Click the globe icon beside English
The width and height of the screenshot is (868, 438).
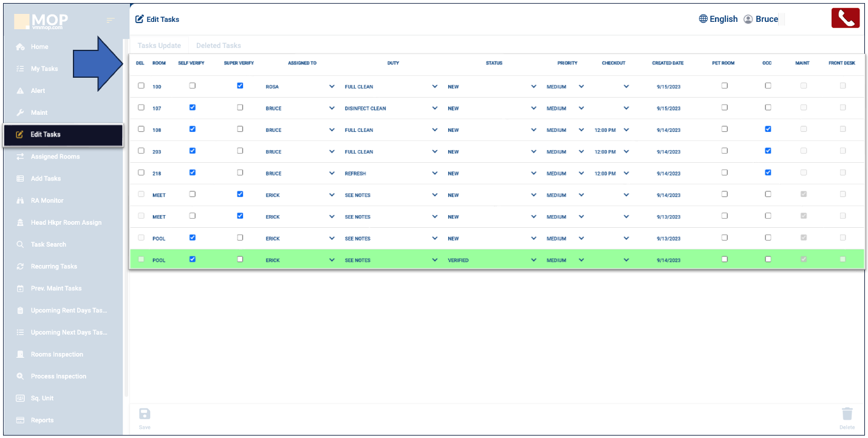(x=703, y=19)
